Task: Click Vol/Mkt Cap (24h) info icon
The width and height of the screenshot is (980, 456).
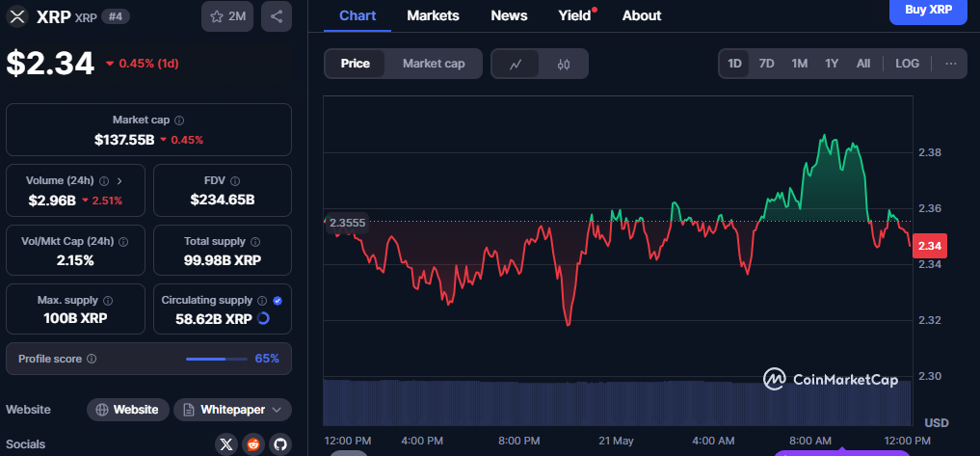Action: click(123, 241)
